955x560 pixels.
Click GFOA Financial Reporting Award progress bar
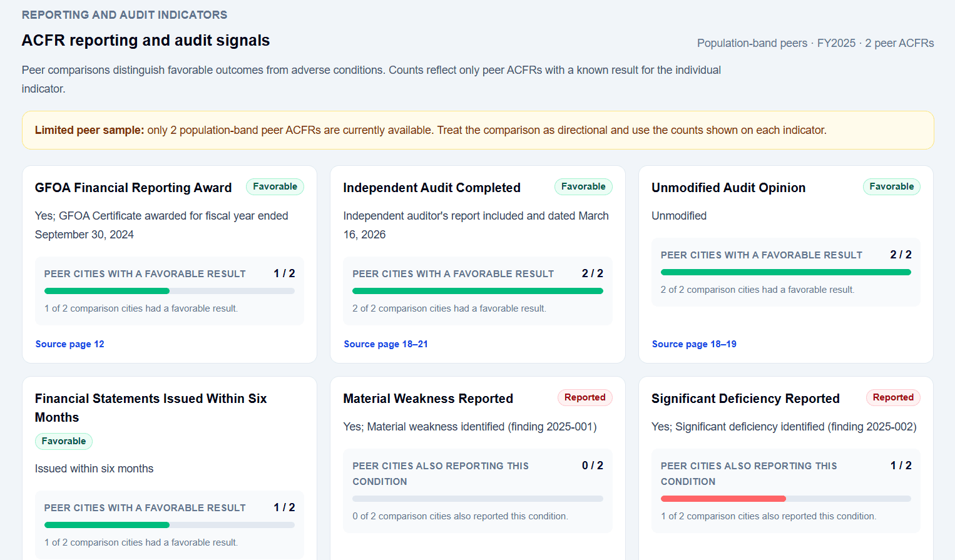[170, 291]
